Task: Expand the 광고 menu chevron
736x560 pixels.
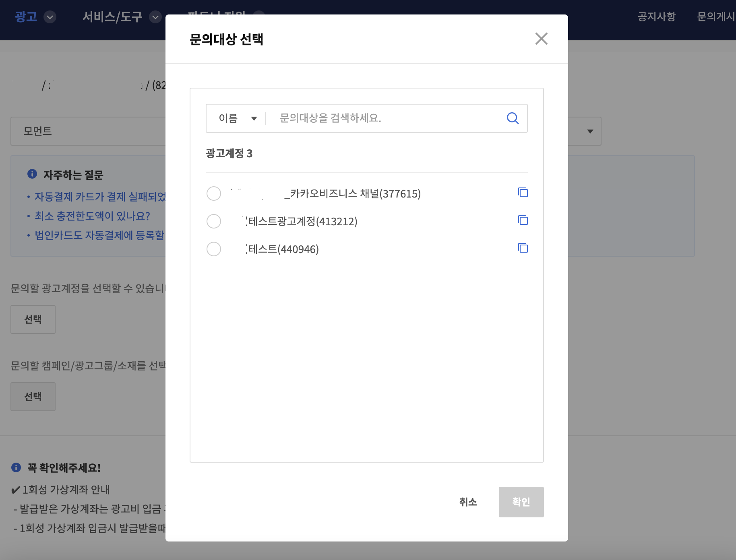Action: (x=50, y=17)
